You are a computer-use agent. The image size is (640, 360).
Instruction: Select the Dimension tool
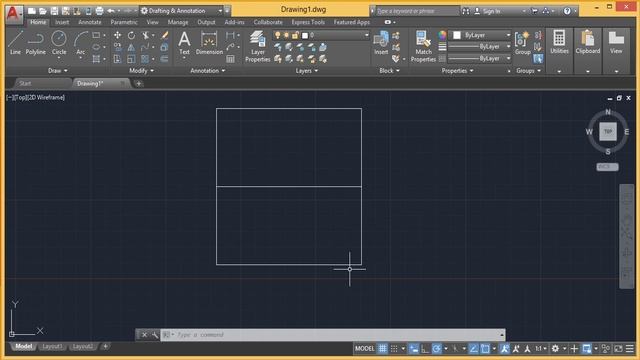[x=209, y=43]
